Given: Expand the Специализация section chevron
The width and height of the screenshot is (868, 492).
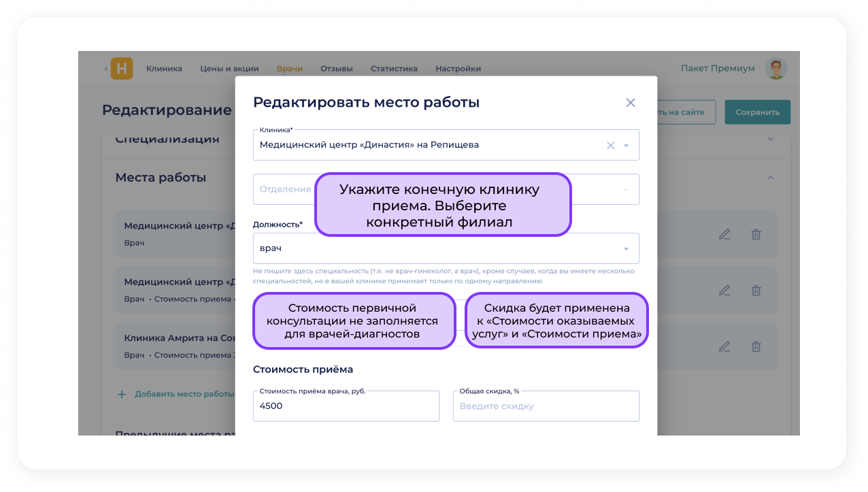Looking at the screenshot, I should pyautogui.click(x=771, y=139).
